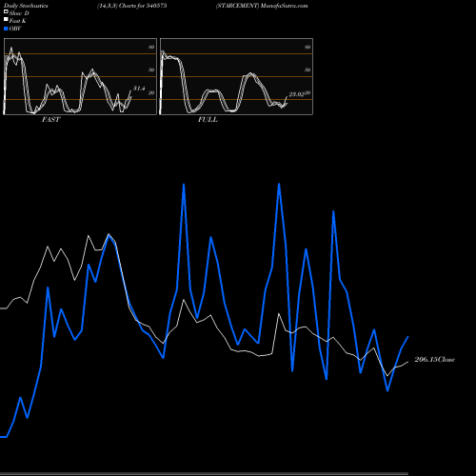The height and width of the screenshot is (476, 476).
Task: Click the FAST chart caption
Action: coord(50,120)
